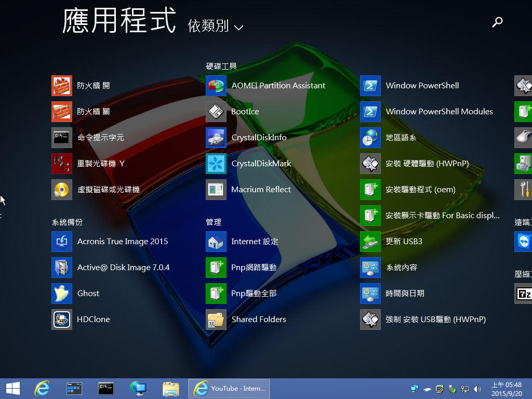Open 安裝 硬體驅動 (HWPnP) icon
Screen dimensions: 532x399
370,164
